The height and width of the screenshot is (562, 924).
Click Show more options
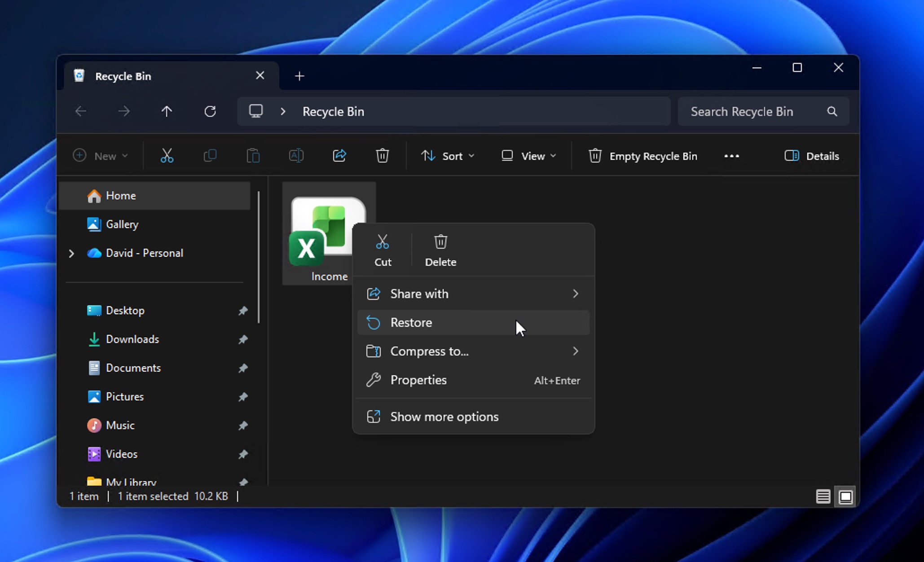coord(473,417)
